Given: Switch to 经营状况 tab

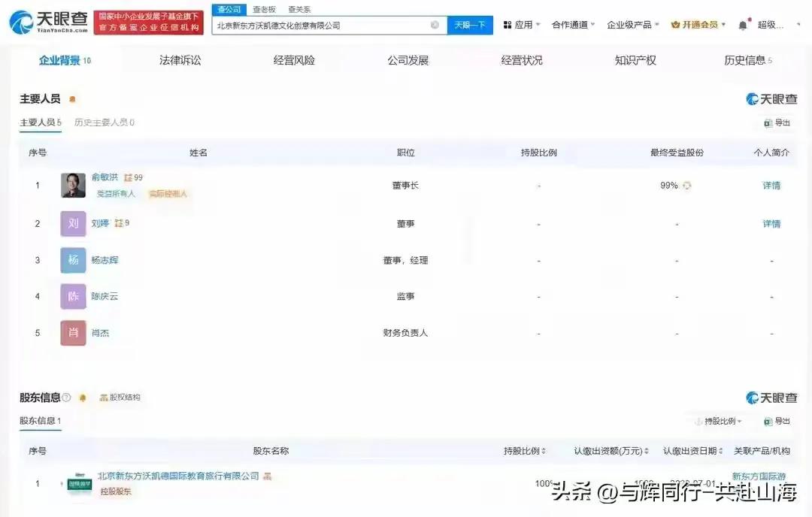Looking at the screenshot, I should [522, 61].
